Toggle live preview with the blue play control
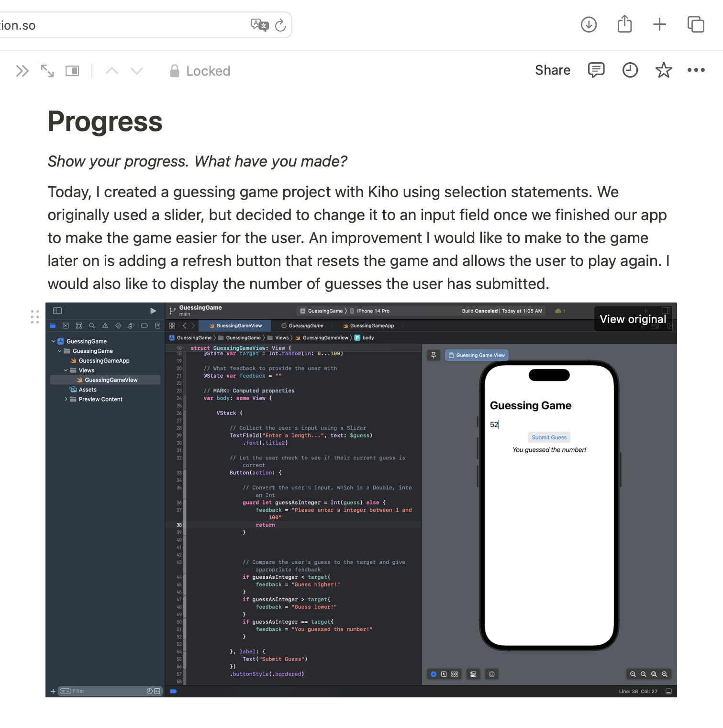723x728 pixels. coord(433,674)
